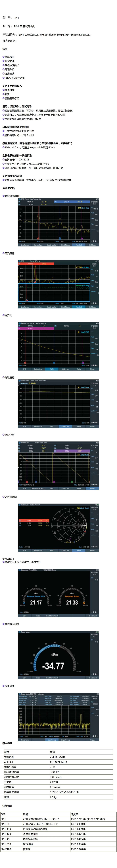Click highlighted Smith softkey in 史密斯圆图 screenshot
Viewport: 117px width, 868px height.
[x=79, y=550]
